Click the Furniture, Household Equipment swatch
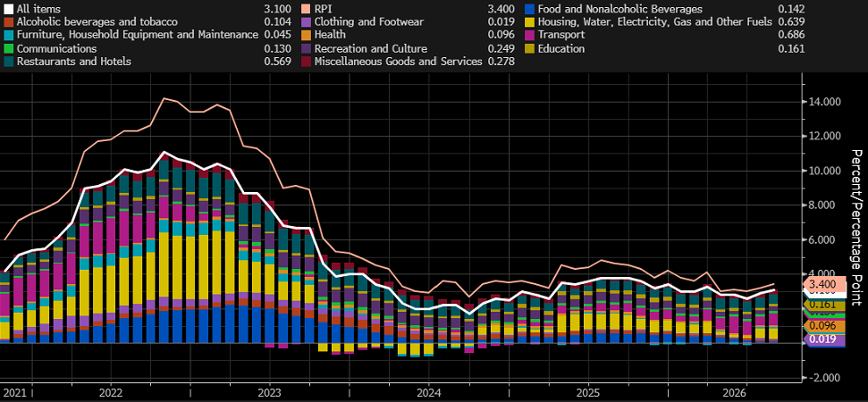This screenshot has height=402, width=868. pyautogui.click(x=8, y=36)
